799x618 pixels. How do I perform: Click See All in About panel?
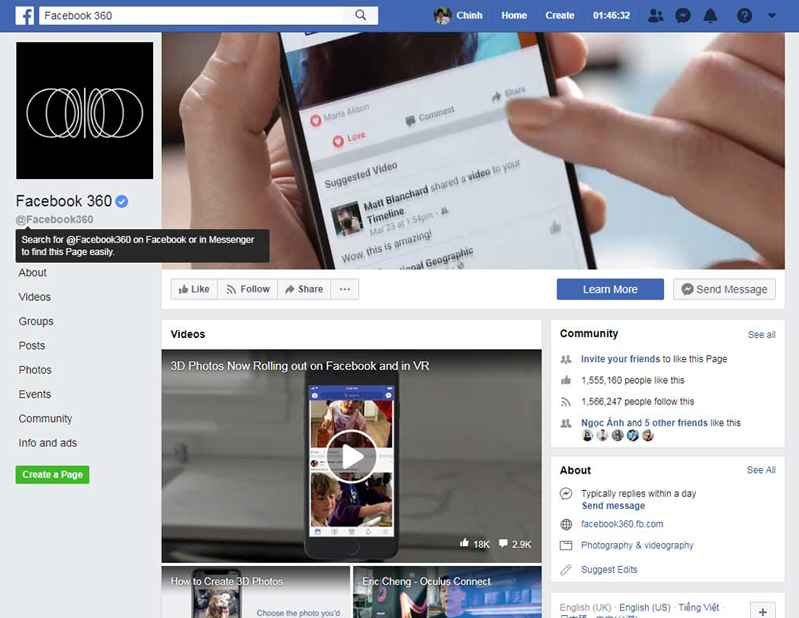[x=761, y=470]
